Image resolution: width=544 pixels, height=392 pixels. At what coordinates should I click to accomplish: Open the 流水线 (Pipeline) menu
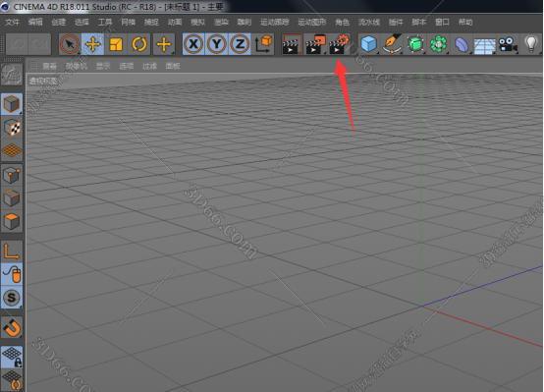click(x=369, y=22)
